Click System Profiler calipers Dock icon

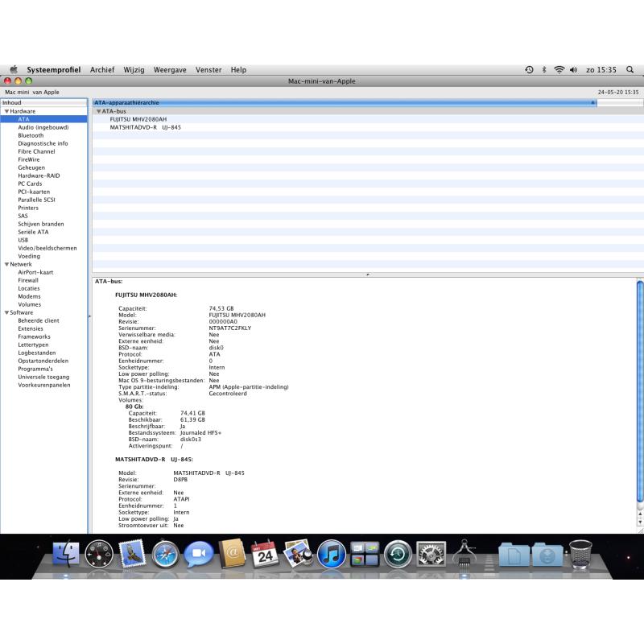pyautogui.click(x=464, y=553)
